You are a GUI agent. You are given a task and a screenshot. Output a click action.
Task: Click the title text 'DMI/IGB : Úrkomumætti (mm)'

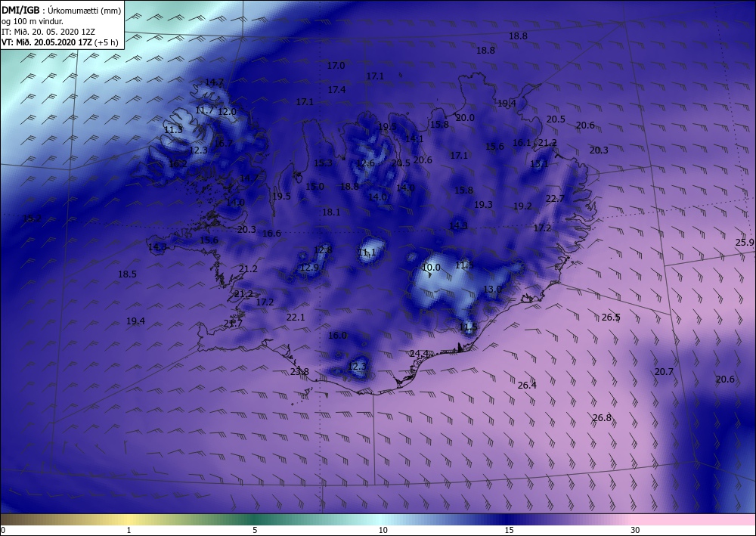(61, 10)
